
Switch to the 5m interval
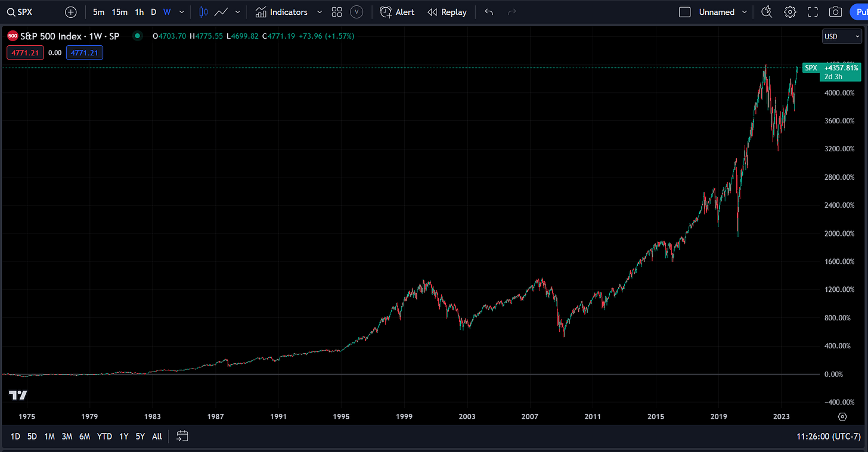[99, 12]
